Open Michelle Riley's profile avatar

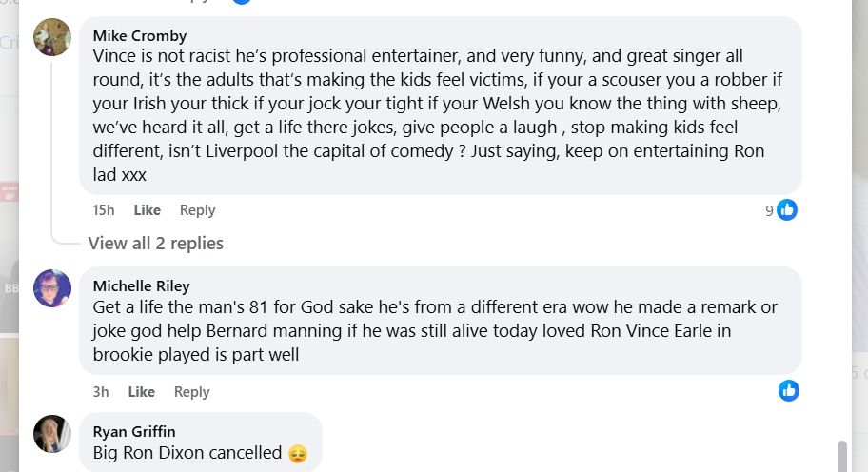tap(52, 288)
